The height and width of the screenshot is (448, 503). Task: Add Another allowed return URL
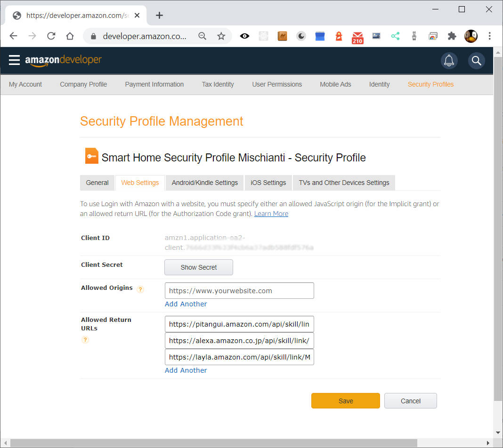point(186,370)
